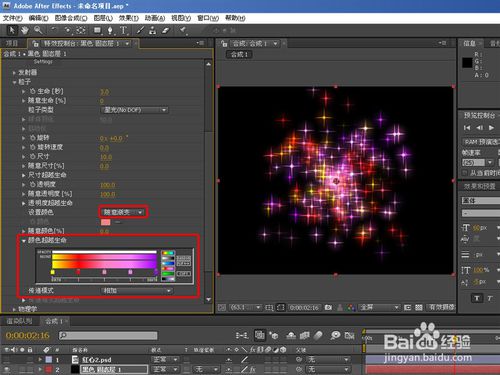Open the 编辑 Edit menu
The height and width of the screenshot is (375, 500).
38,18
